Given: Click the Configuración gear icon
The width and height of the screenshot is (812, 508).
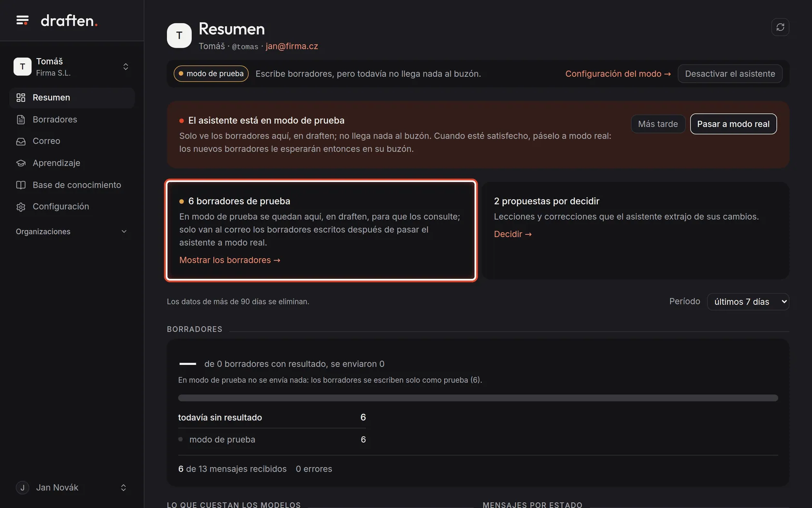Looking at the screenshot, I should click(21, 207).
